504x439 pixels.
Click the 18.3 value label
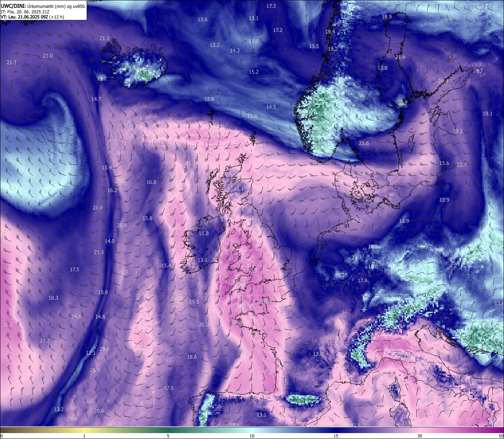53,298
